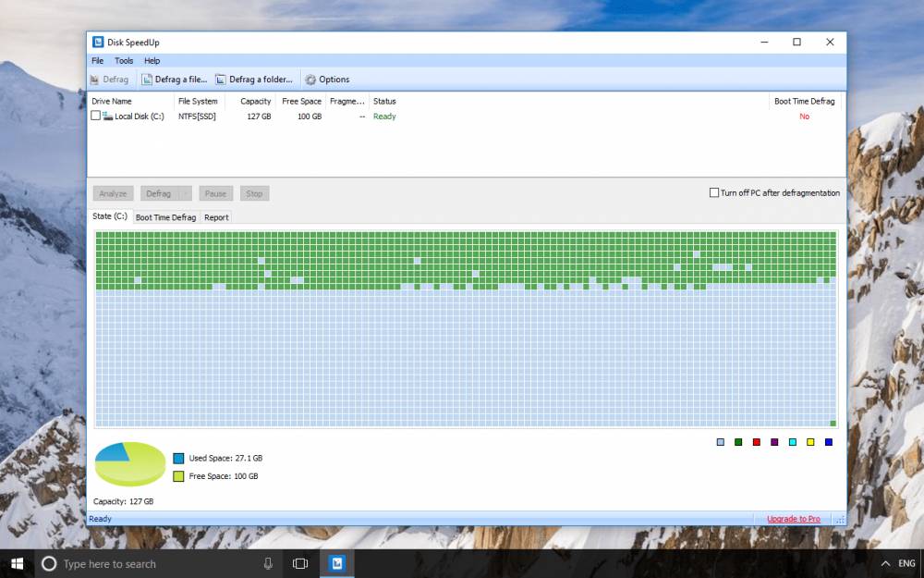Click the dark blue legend swatch

829,442
